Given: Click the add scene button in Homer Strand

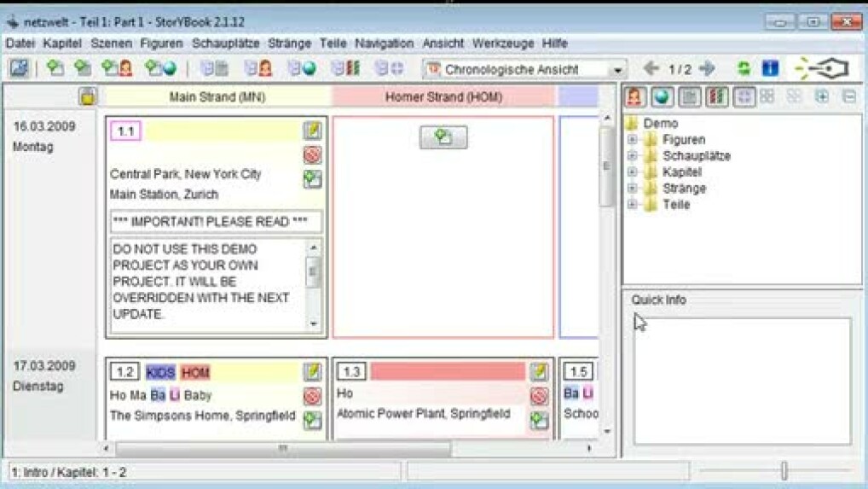Looking at the screenshot, I should [443, 137].
